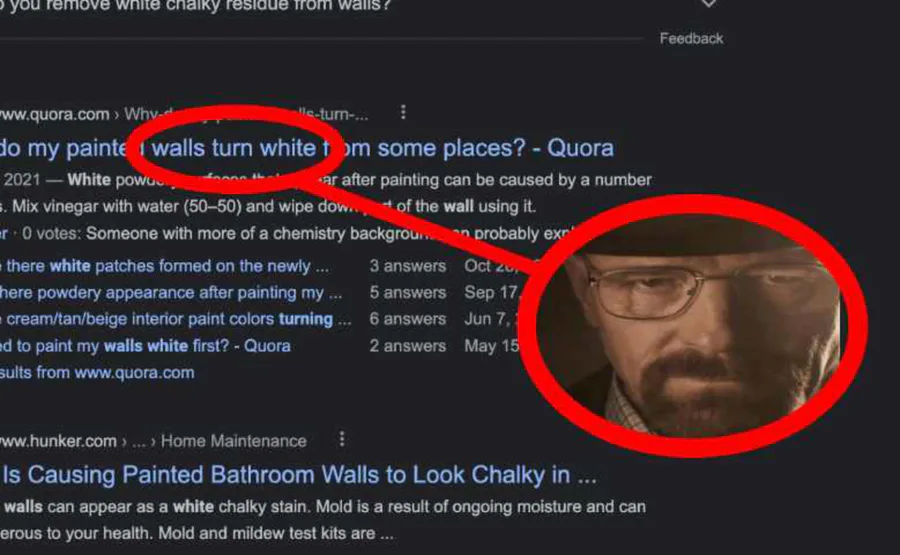Open 'paint my walls white first? - Quora' sublink
The image size is (900, 555).
pos(145,346)
